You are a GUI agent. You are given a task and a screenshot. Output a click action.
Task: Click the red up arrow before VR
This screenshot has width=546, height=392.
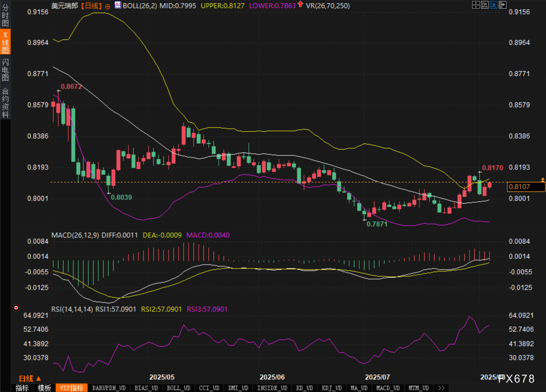300,5
